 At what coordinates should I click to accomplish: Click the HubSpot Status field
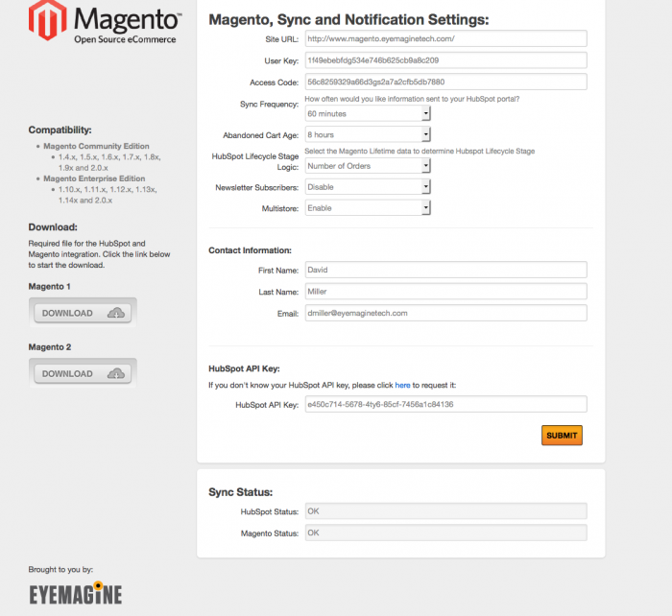click(x=445, y=511)
